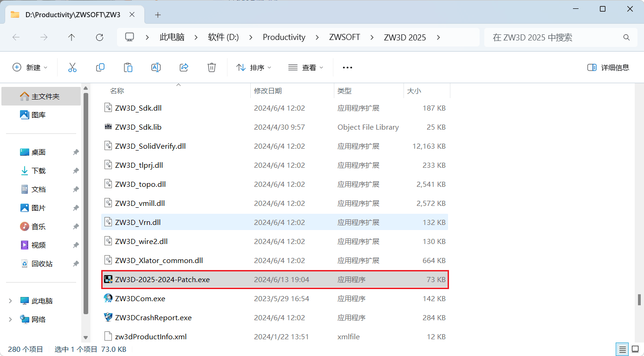This screenshot has width=644, height=356.
Task: Click the ZW3DCrashReport.exe application icon
Action: (x=108, y=317)
